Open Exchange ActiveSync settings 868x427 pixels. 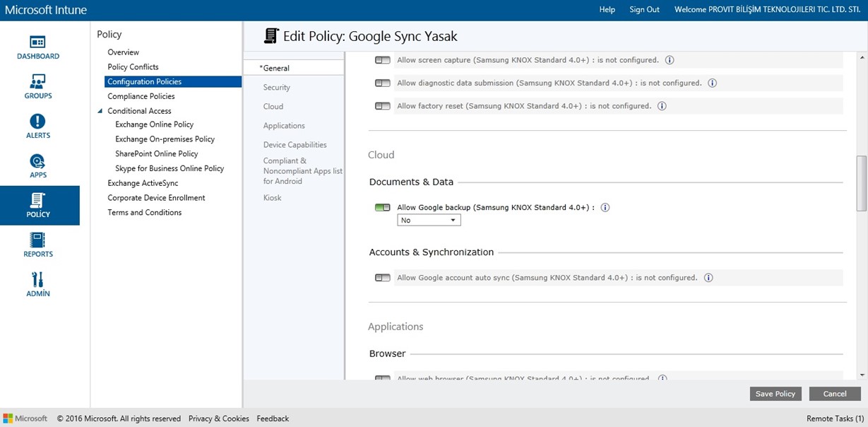143,183
